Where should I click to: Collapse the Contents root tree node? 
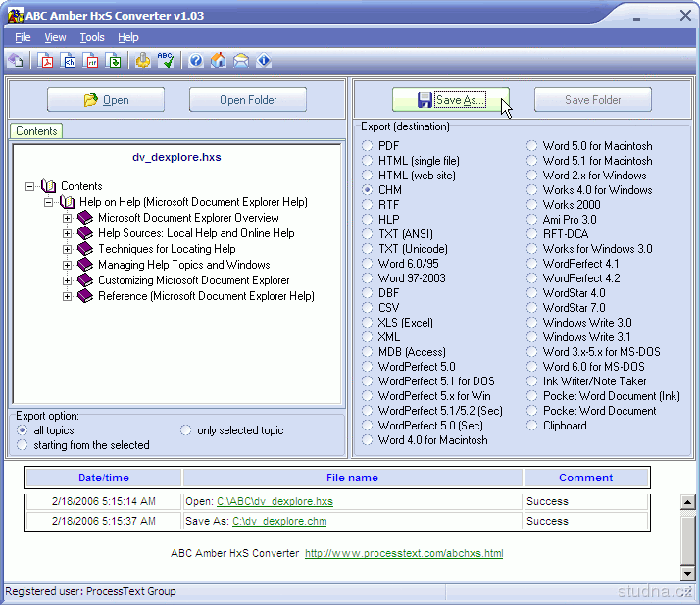(x=30, y=186)
